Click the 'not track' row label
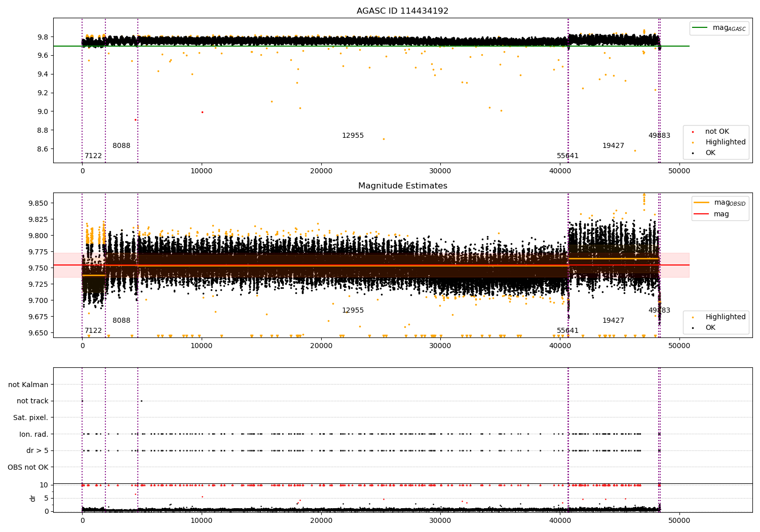 (x=32, y=401)
